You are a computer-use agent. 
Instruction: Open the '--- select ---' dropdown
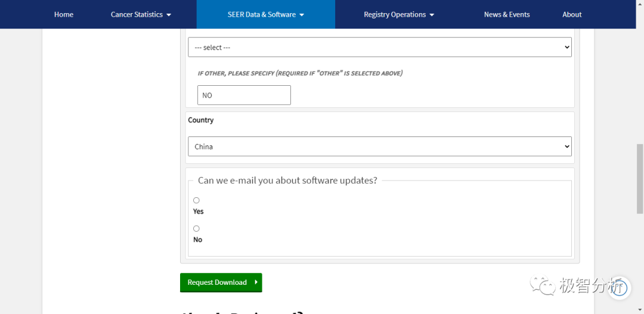[379, 47]
